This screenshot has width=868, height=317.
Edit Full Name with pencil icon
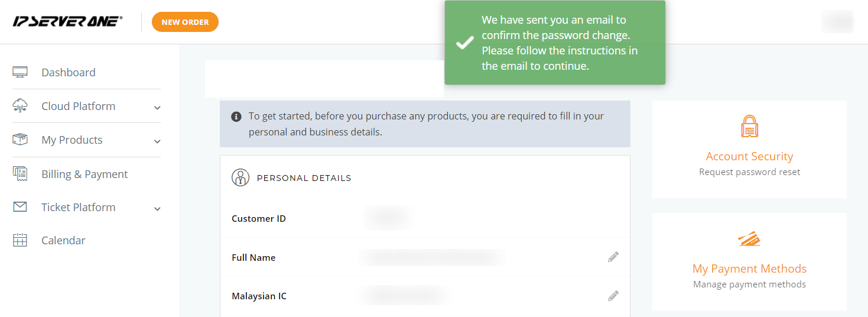(x=613, y=257)
